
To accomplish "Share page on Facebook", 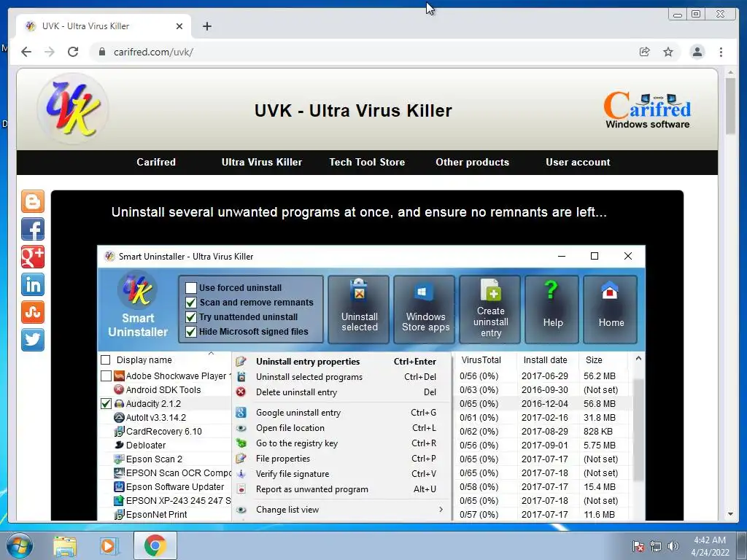I will click(32, 229).
